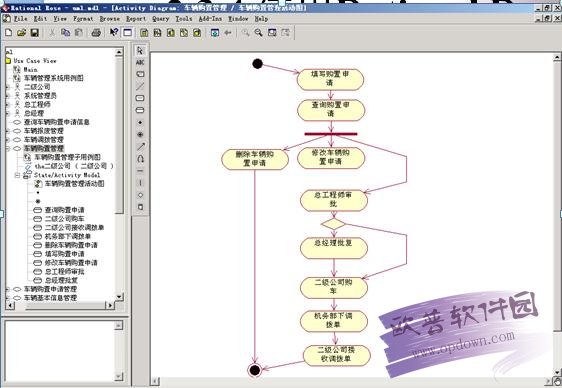Select the Start State dot tool

[x=140, y=122]
